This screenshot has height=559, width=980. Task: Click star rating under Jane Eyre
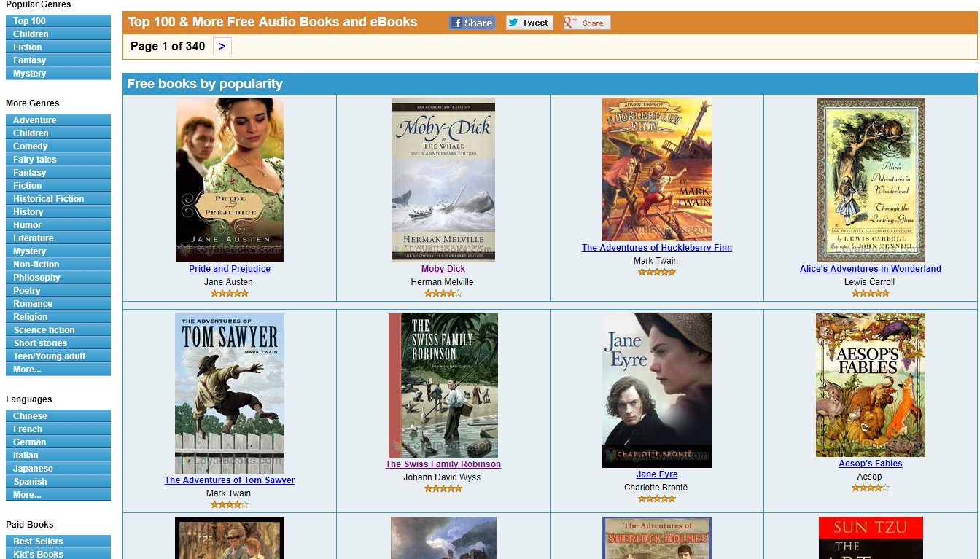657,499
